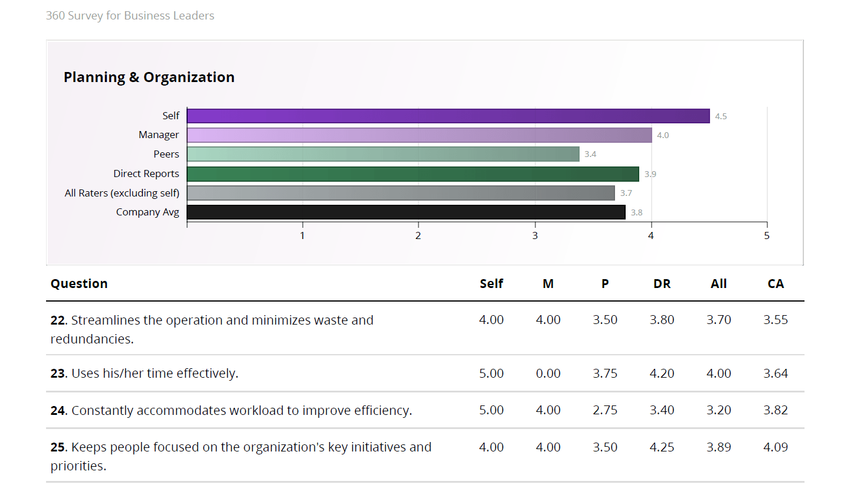The width and height of the screenshot is (847, 504).
Task: Select the light purple Manager bar
Action: click(x=419, y=135)
